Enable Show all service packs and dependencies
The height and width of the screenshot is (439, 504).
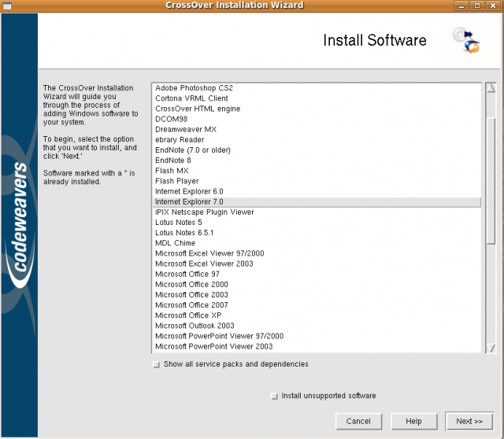coord(156,364)
